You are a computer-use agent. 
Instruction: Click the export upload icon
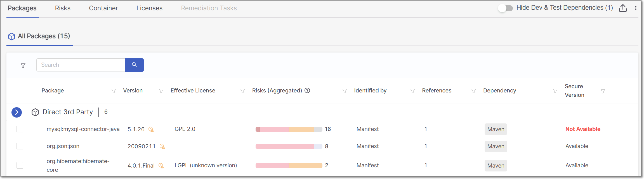622,8
